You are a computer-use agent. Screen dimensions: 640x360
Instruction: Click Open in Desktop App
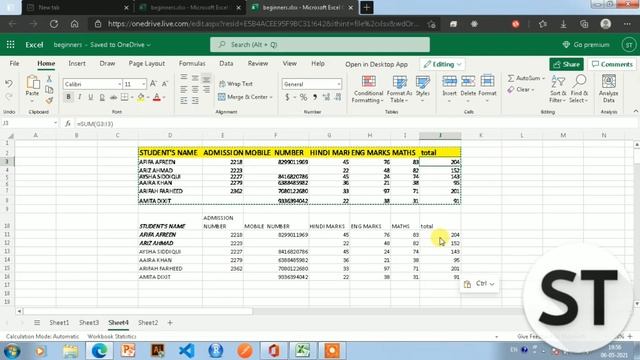pos(376,64)
